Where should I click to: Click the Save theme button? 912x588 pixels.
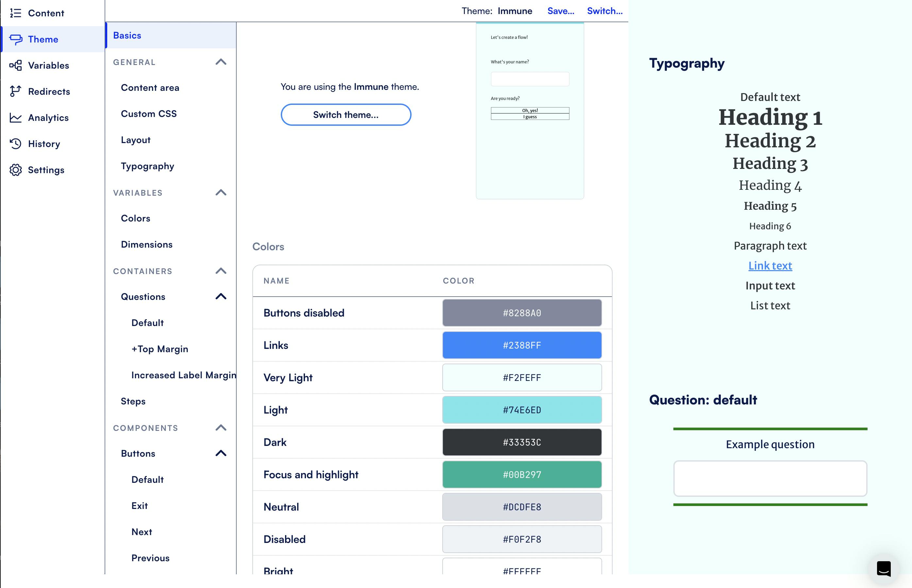tap(562, 11)
